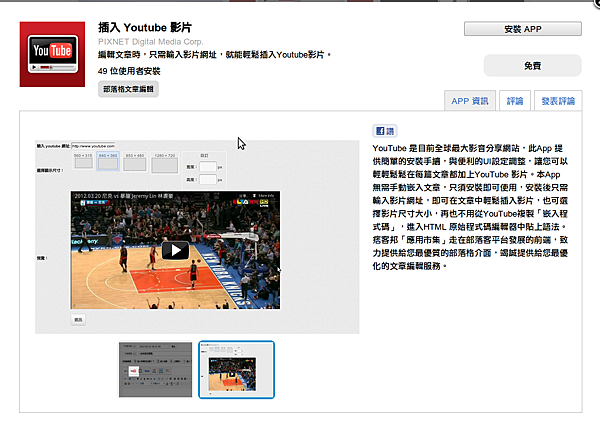Choose the 560 x 315 size option
This screenshot has width=600, height=432.
tap(83, 161)
